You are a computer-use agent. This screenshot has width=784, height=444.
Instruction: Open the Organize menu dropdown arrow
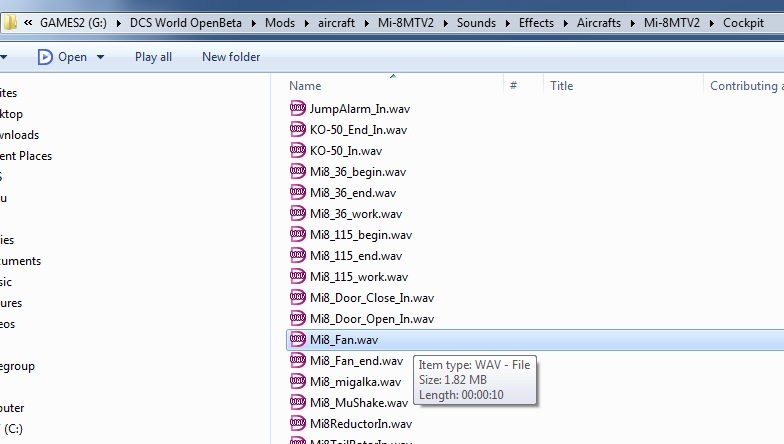tap(4, 57)
